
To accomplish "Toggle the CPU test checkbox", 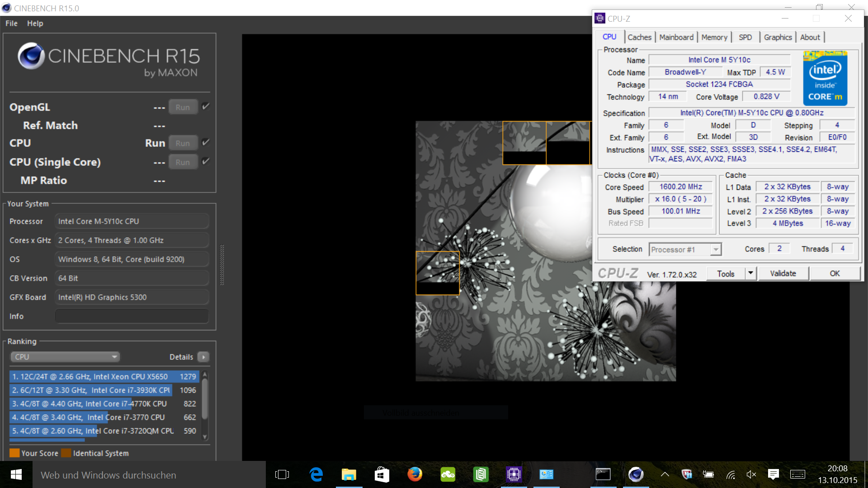I will click(x=206, y=142).
